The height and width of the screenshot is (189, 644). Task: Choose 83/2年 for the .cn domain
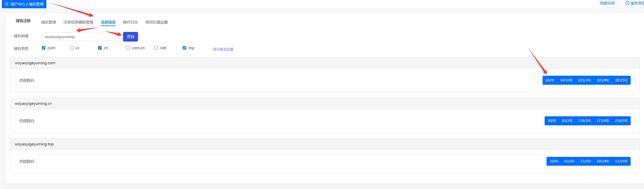567,121
